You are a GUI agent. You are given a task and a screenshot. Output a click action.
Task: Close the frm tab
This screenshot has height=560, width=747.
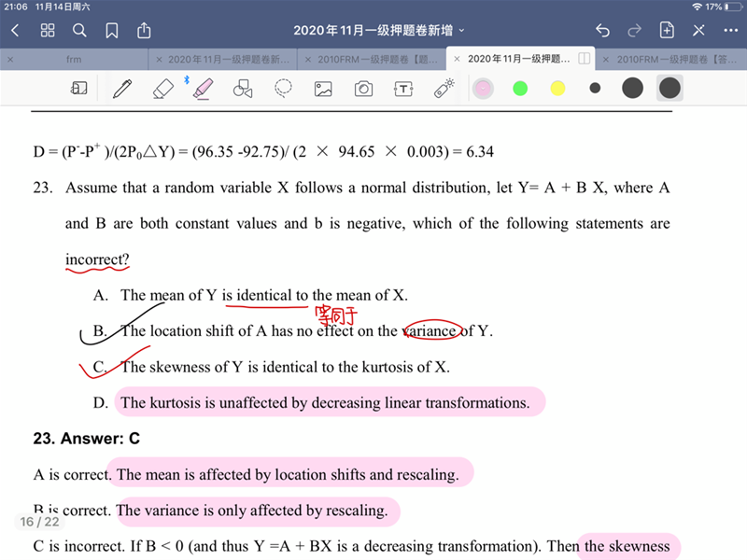[10, 60]
